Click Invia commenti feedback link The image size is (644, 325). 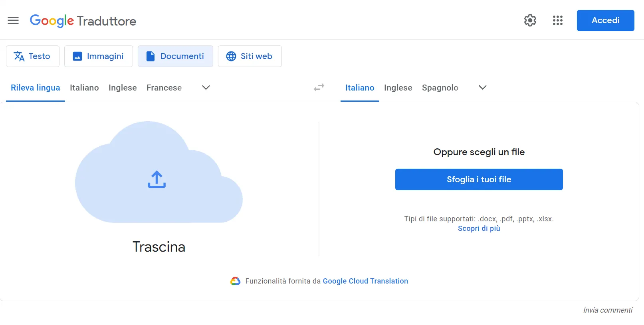pos(608,310)
